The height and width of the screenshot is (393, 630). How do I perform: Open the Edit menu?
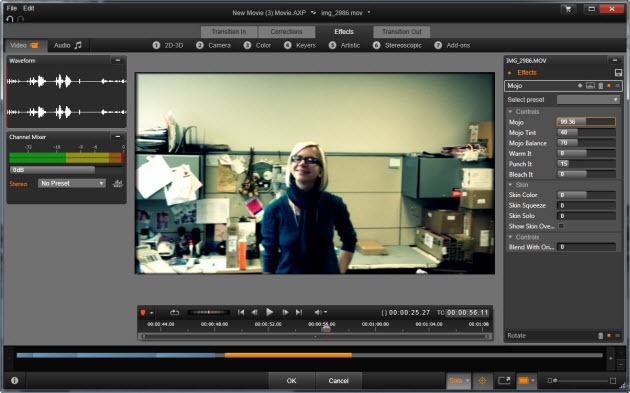pos(29,8)
